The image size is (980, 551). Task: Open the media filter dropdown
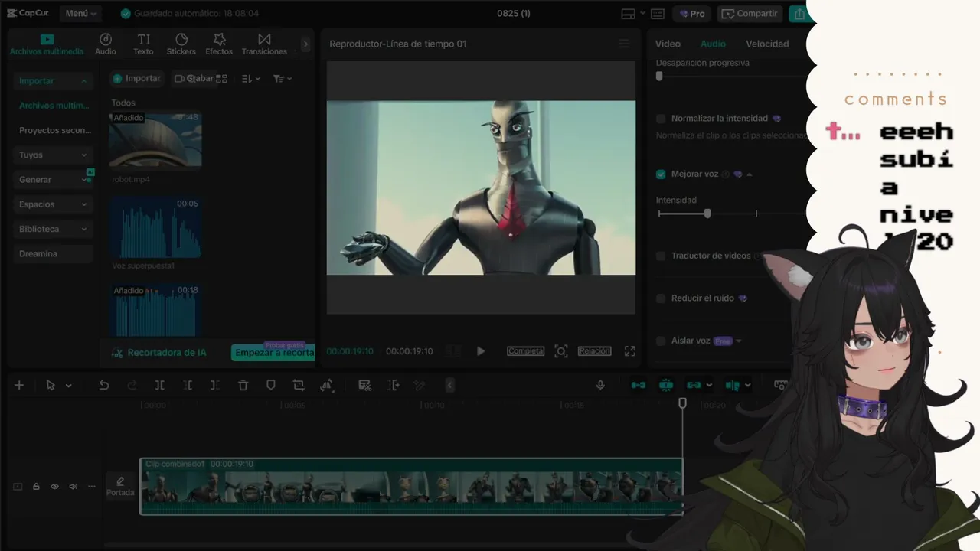283,79
